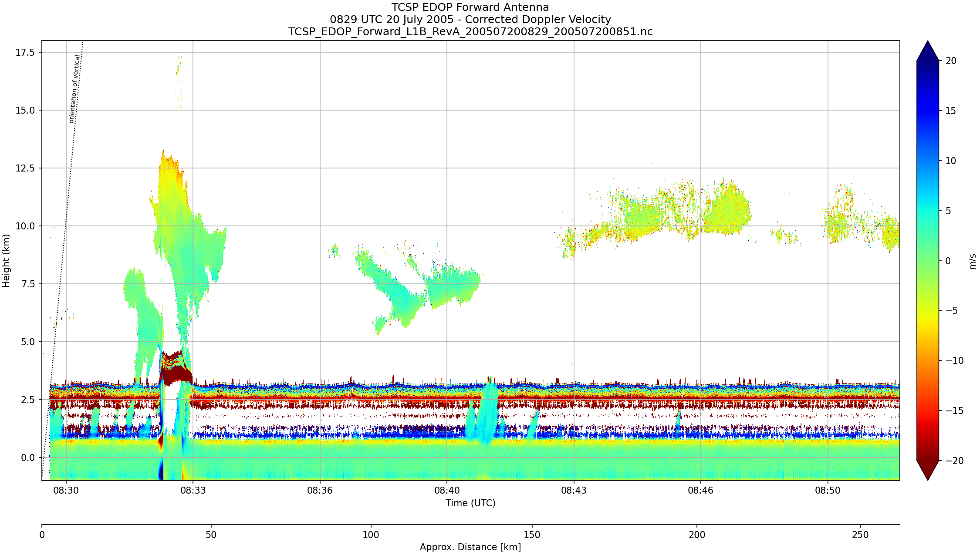Click the height tick label 17.5
Viewport: 980px width, 555px height.
pos(25,53)
